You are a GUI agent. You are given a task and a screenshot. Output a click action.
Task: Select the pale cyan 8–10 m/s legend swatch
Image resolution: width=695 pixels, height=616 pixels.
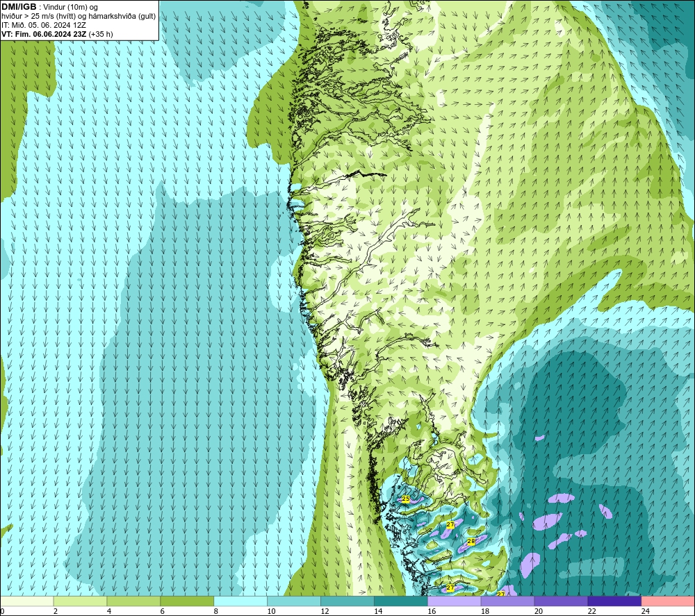[x=240, y=601]
